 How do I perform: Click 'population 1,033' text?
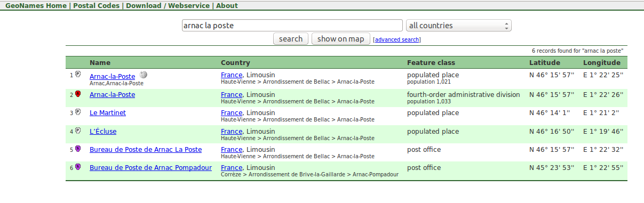[x=429, y=101]
